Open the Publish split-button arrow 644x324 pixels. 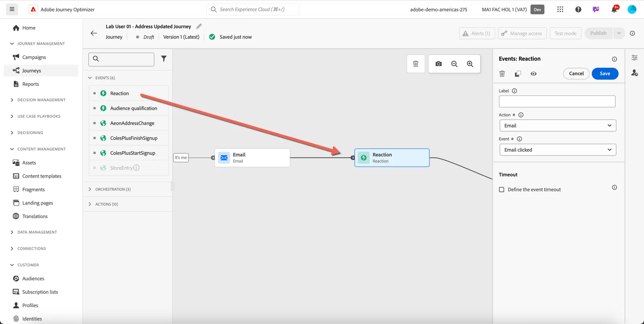pos(619,33)
